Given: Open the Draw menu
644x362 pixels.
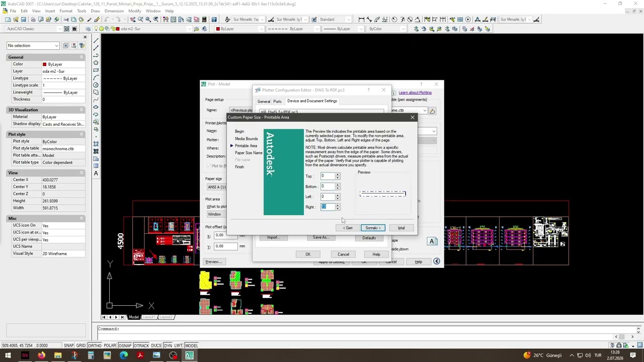Looking at the screenshot, I should click(95, 11).
